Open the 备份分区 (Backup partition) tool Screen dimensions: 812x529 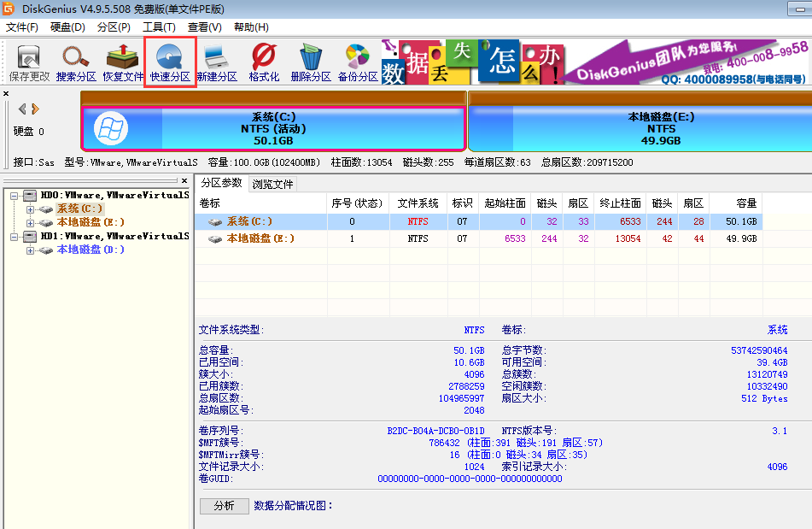click(x=357, y=62)
